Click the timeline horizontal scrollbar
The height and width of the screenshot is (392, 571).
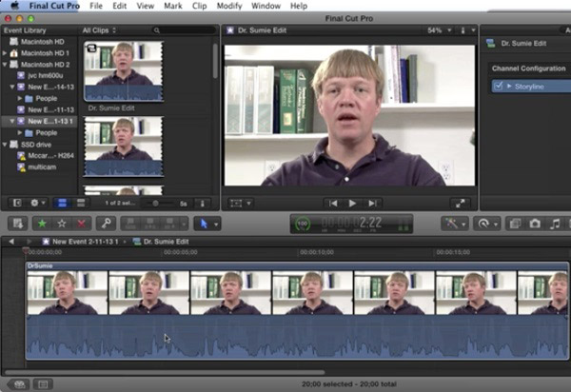(x=165, y=372)
